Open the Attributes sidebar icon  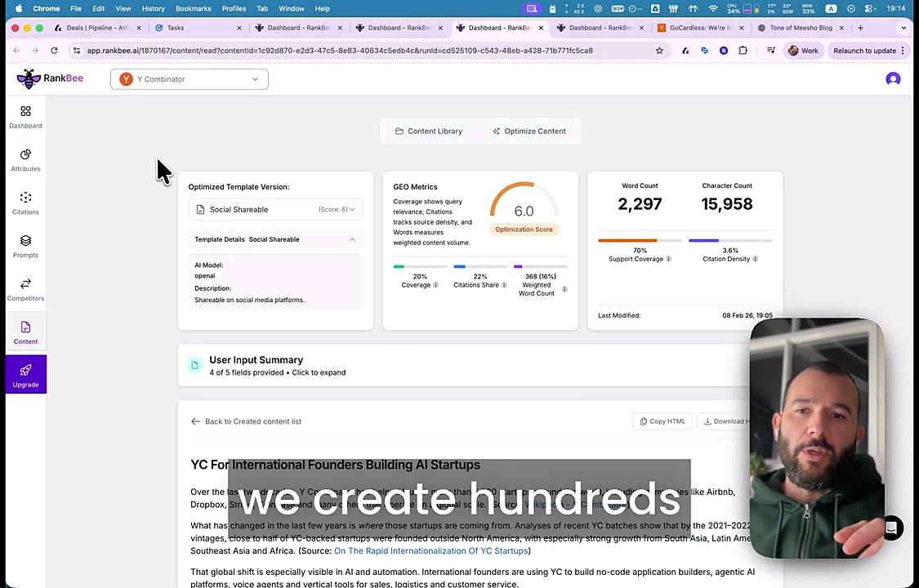25,160
